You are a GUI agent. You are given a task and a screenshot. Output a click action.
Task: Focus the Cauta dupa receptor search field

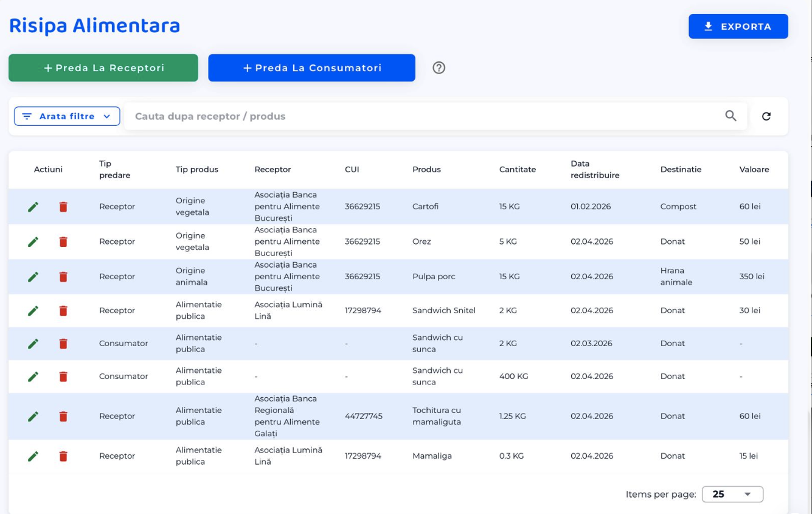[x=420, y=116]
